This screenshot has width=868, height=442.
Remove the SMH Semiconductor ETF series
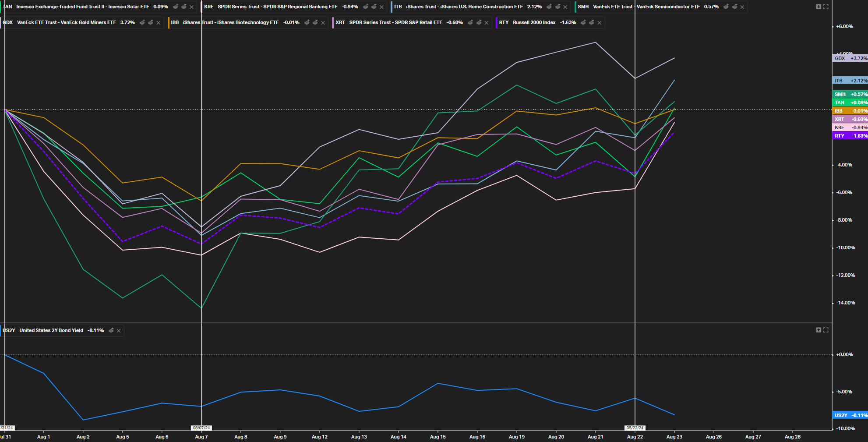pyautogui.click(x=742, y=7)
